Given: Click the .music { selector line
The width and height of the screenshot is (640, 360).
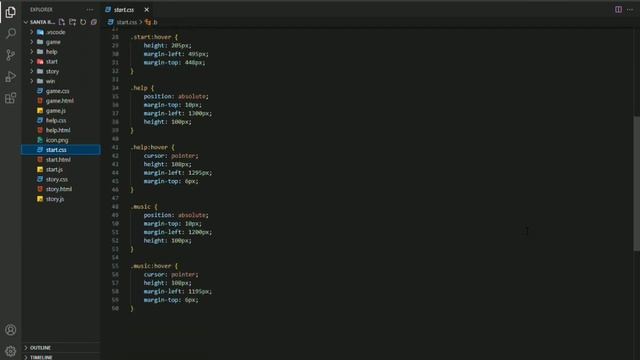Looking at the screenshot, I should click(x=144, y=207).
